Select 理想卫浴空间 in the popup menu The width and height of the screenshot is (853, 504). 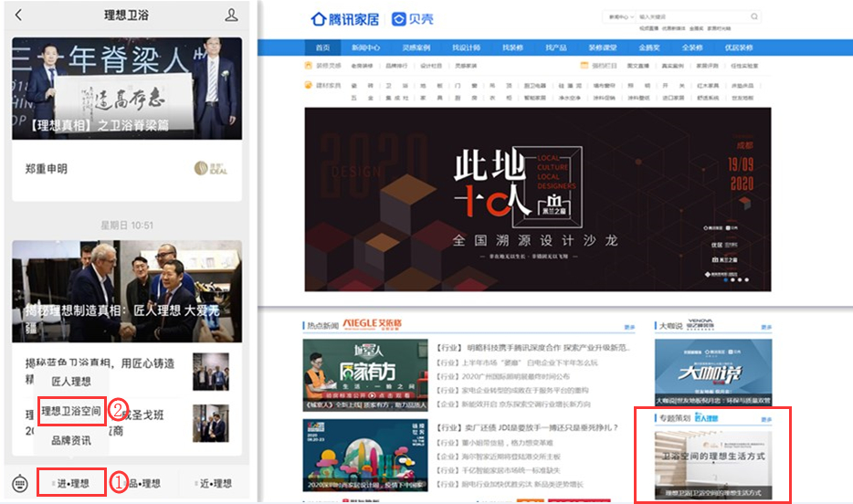71,411
